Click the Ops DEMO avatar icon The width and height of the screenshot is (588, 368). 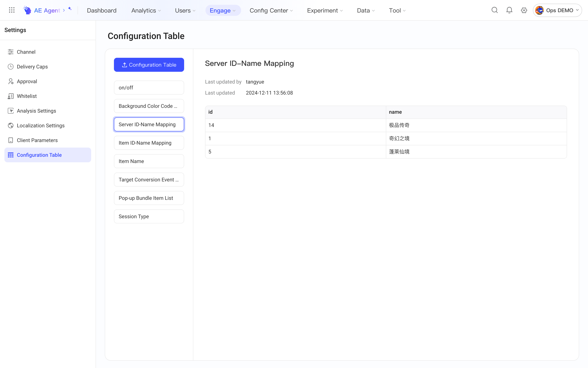click(539, 10)
